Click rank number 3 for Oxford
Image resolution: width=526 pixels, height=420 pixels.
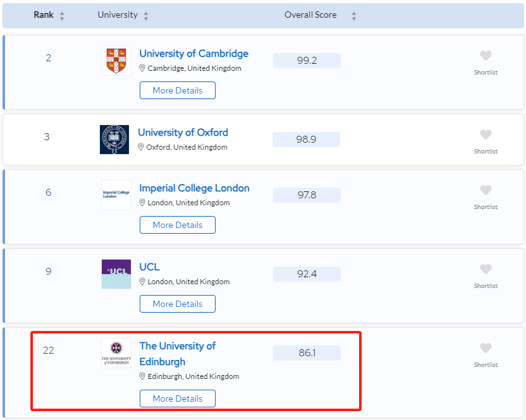(x=47, y=137)
